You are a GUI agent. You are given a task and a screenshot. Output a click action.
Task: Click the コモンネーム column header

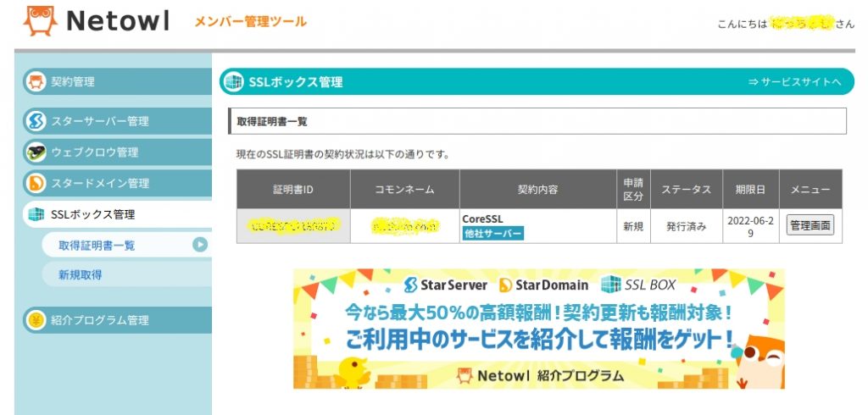404,189
